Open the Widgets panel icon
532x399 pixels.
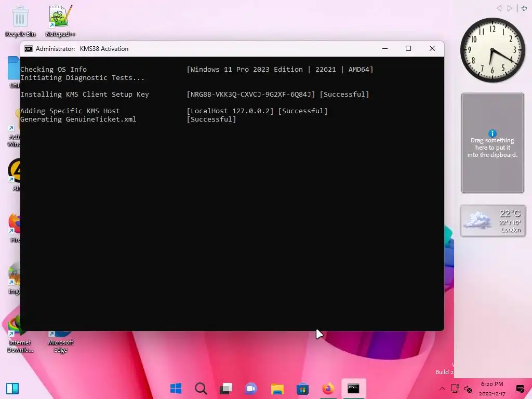(x=12, y=389)
